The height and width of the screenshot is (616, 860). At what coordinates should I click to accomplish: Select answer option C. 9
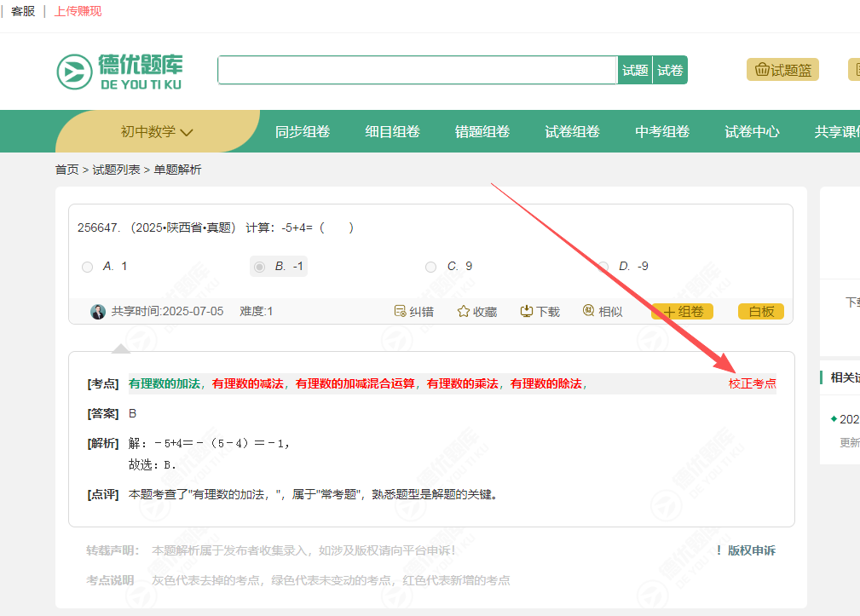[430, 267]
